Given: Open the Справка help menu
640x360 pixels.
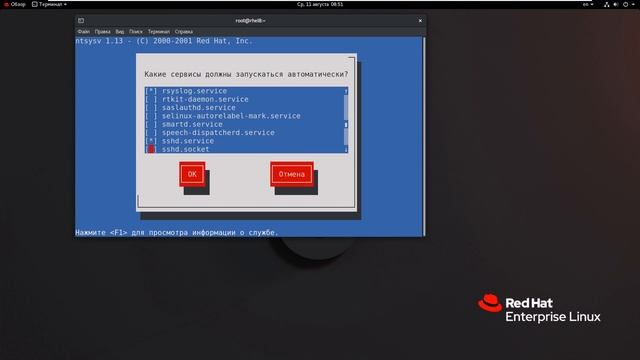Looking at the screenshot, I should (x=184, y=31).
